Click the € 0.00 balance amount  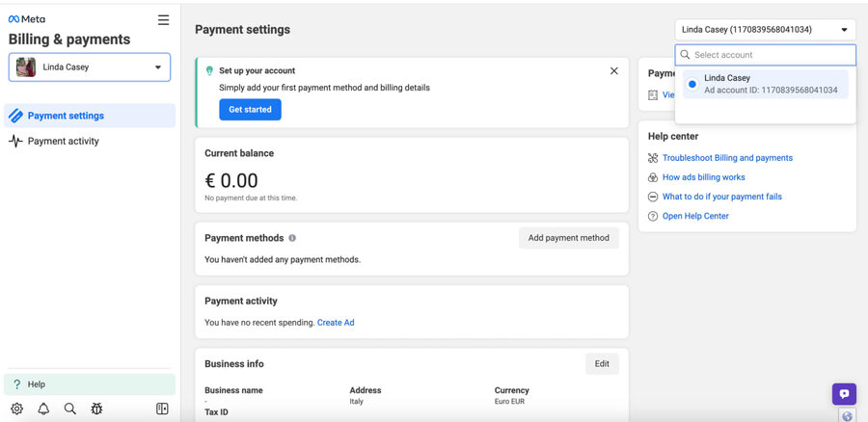point(231,180)
